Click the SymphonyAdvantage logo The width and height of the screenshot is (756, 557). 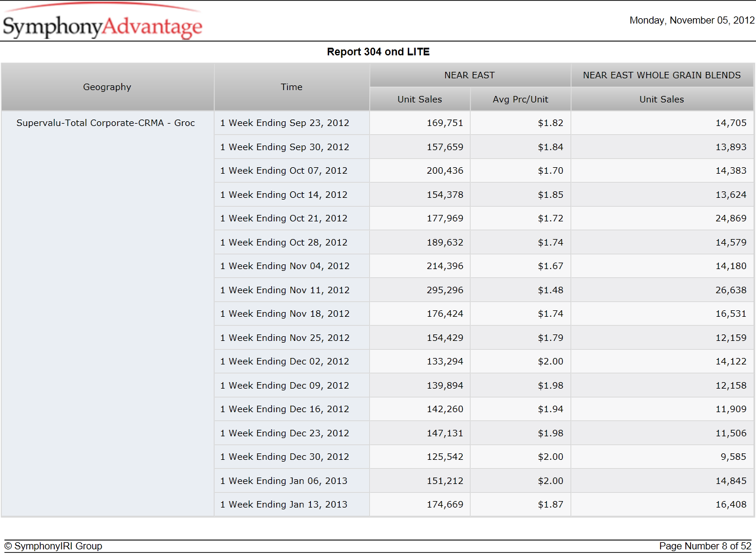click(x=102, y=22)
